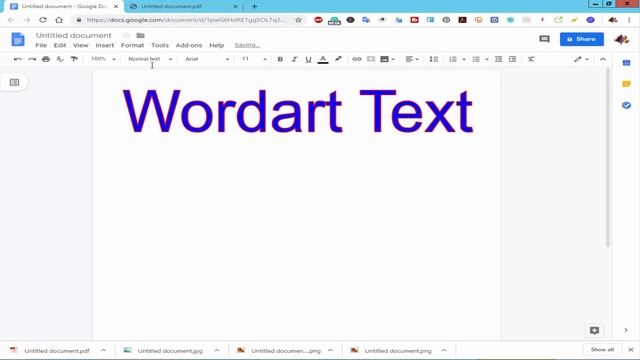Select the Paint format tool
Image resolution: width=640 pixels, height=360 pixels.
(x=74, y=59)
